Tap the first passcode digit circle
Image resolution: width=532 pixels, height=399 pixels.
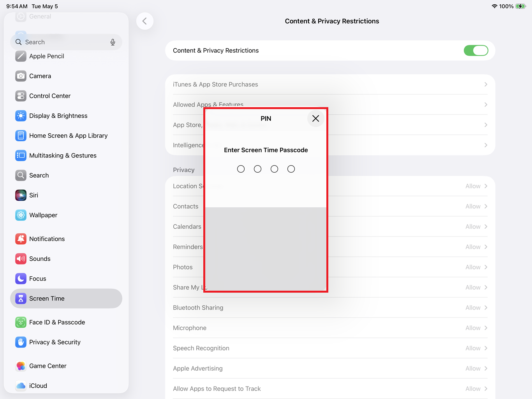click(241, 169)
